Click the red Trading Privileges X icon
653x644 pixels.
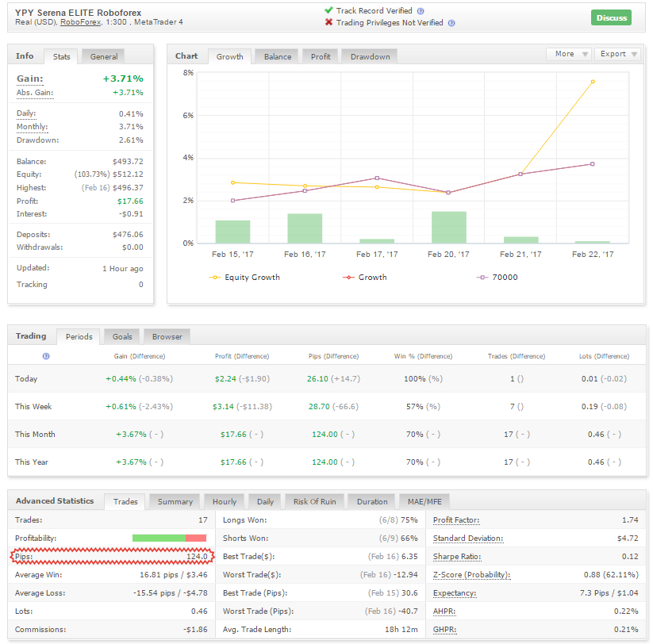coord(328,22)
